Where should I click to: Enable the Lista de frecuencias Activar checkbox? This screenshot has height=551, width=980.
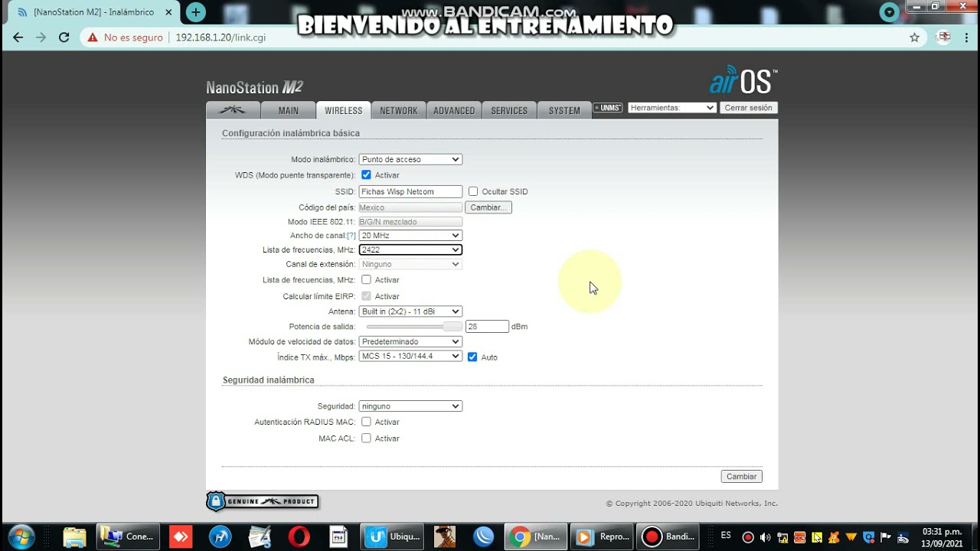pyautogui.click(x=366, y=280)
